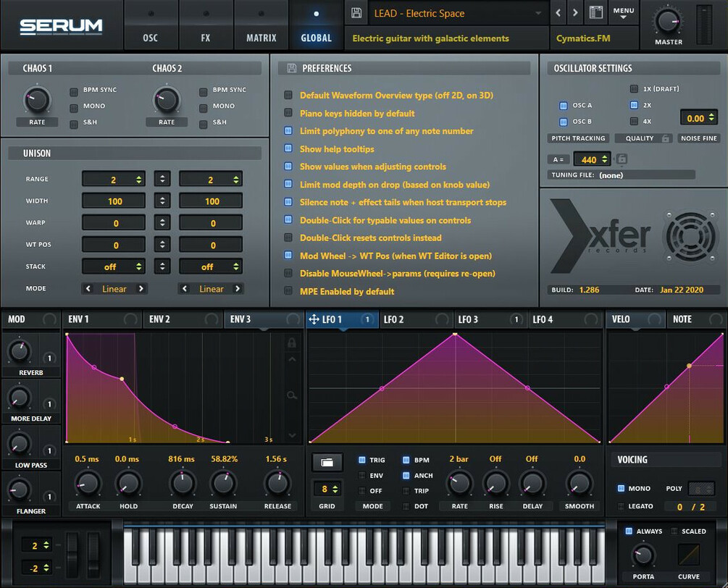Open preset name dropdown LEAD - Electric Space
Screen dimensions: 728x588
pos(459,14)
